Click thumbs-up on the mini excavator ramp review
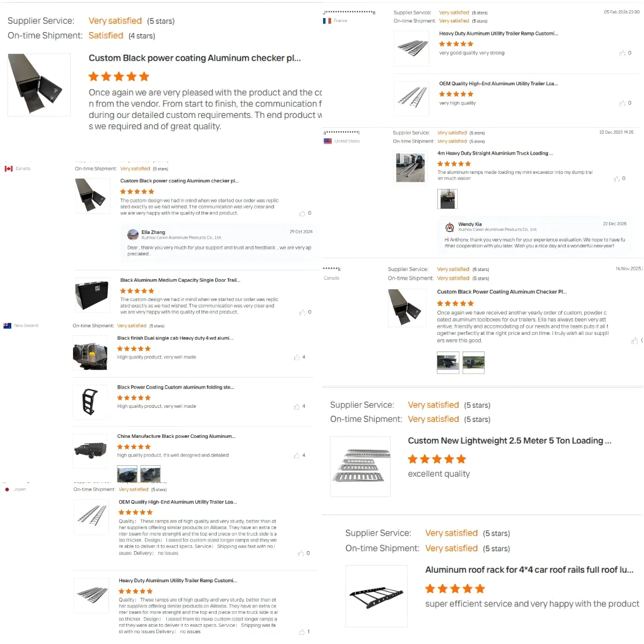The width and height of the screenshot is (644, 644). 617,179
